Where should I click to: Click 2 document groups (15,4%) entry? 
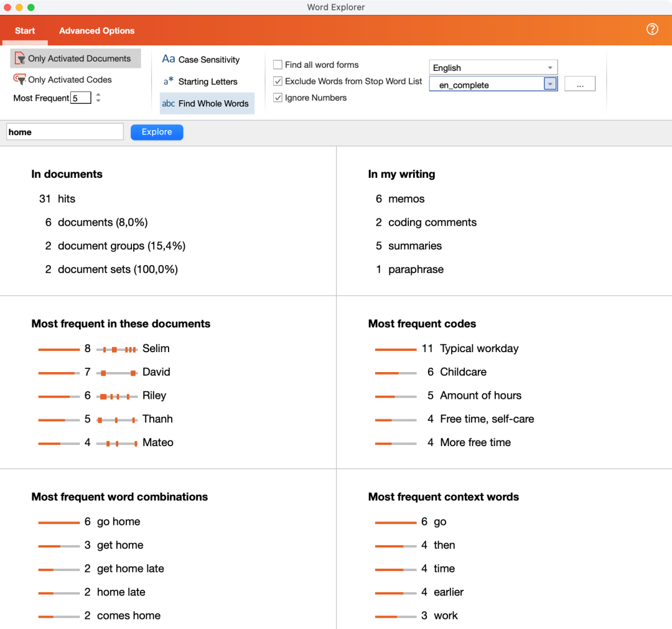click(115, 246)
